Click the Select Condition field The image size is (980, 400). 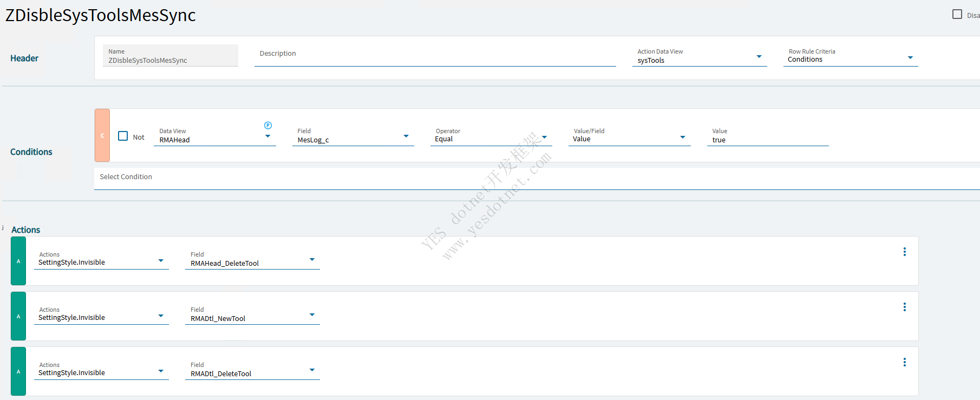point(536,178)
